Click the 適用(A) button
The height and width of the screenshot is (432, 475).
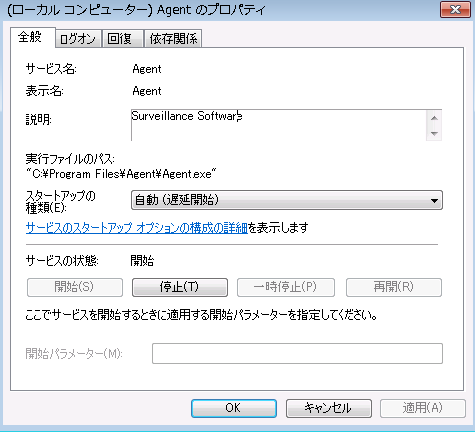coord(423,408)
